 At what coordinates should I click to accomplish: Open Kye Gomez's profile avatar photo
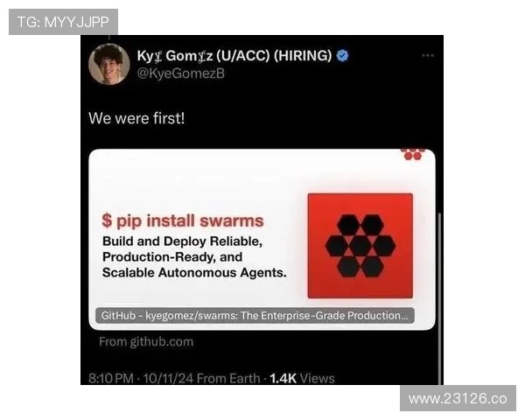[x=109, y=64]
